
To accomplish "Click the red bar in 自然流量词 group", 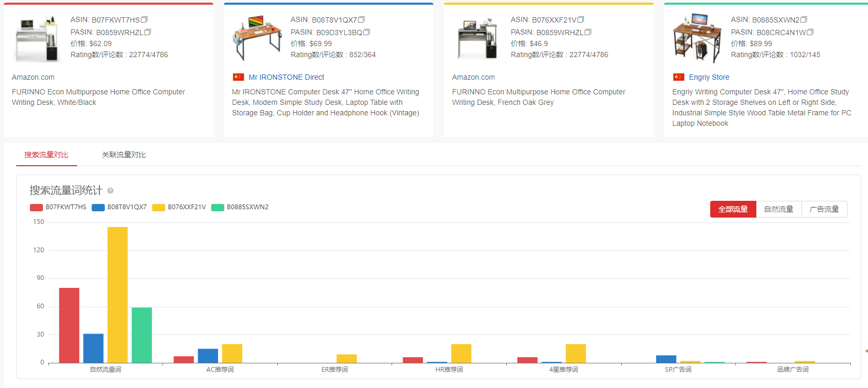I will coord(69,325).
